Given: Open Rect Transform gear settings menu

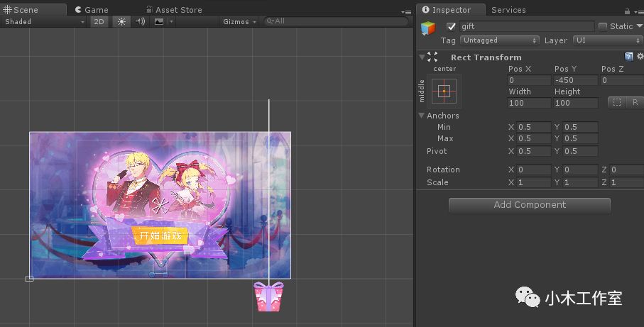Looking at the screenshot, I should tap(640, 57).
